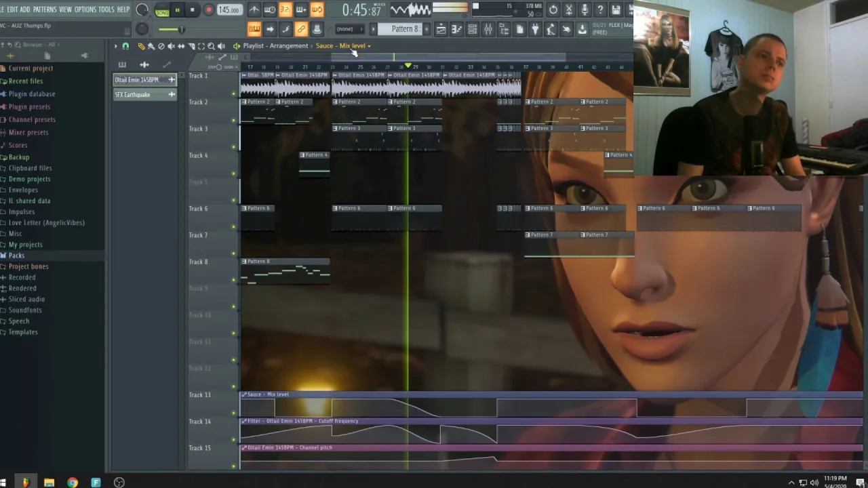Toggle loop recording icon
The width and height of the screenshot is (868, 488).
click(317, 9)
